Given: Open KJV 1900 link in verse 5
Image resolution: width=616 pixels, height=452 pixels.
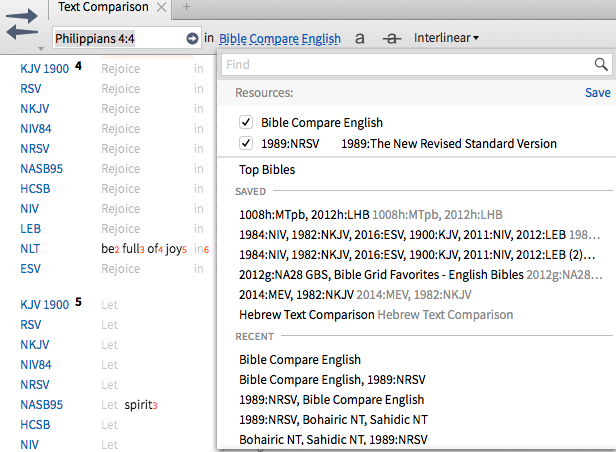Looking at the screenshot, I should (x=44, y=305).
